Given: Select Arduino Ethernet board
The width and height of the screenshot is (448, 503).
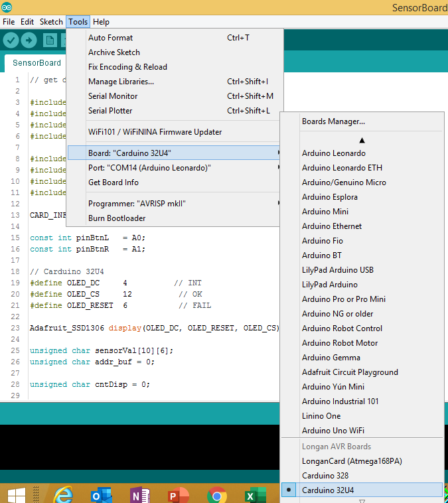Looking at the screenshot, I should pos(362,226).
